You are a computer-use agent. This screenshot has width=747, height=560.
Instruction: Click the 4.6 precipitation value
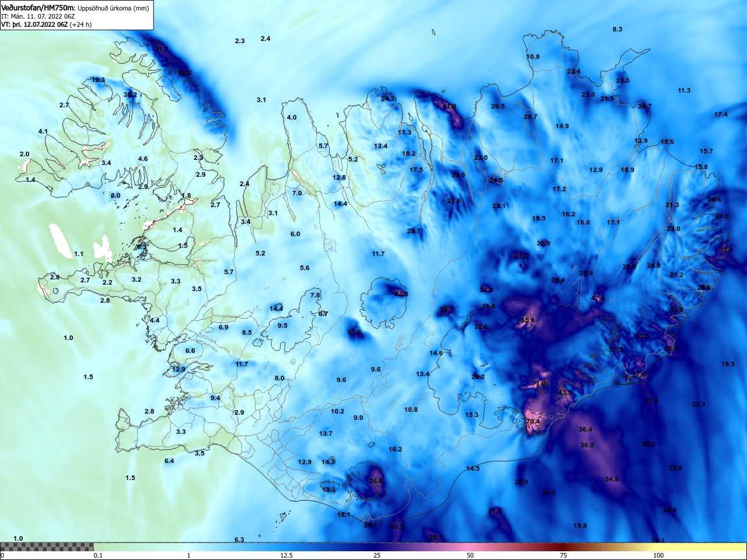(x=143, y=159)
